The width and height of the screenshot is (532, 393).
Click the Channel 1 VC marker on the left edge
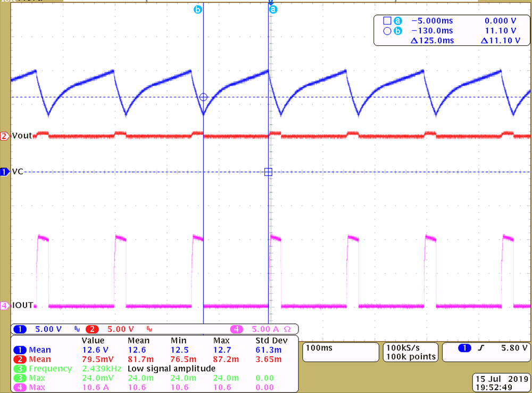click(x=5, y=171)
